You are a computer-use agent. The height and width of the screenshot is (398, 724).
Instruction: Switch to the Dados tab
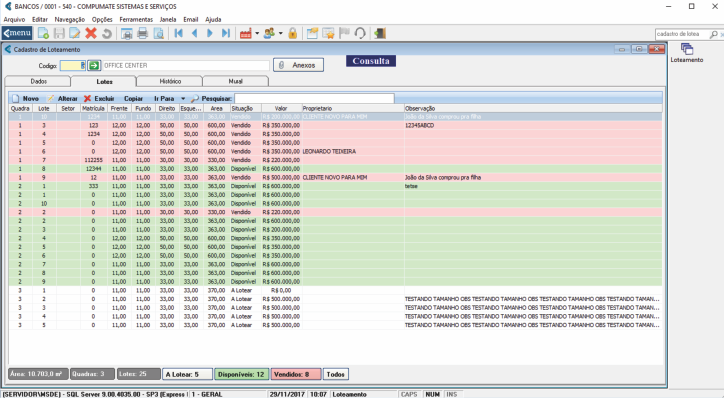tap(38, 81)
